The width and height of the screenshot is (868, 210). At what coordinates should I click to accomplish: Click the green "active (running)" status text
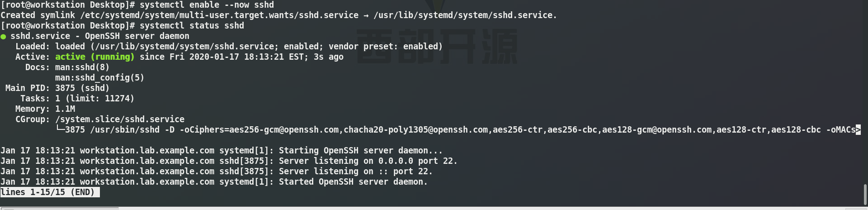pyautogui.click(x=94, y=57)
